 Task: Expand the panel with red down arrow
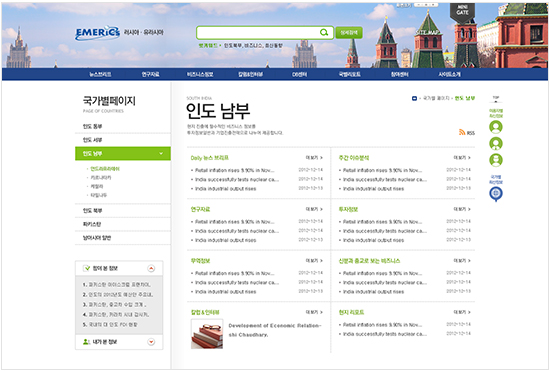coord(151,342)
